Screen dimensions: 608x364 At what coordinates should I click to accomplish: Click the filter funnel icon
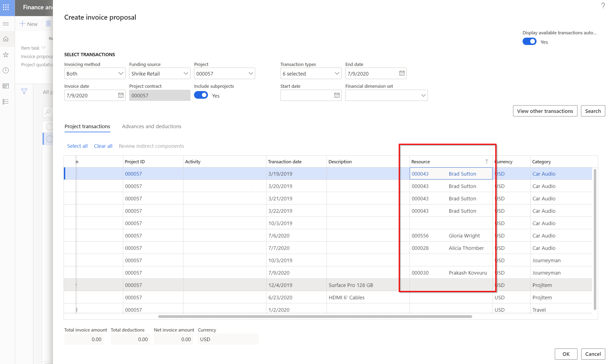[x=24, y=91]
